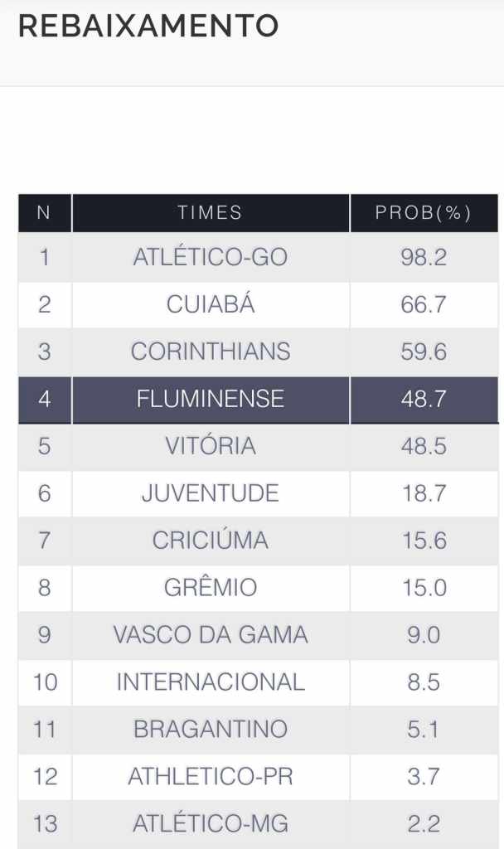Click the 66.7 probability value
The width and height of the screenshot is (504, 849).
[x=424, y=304]
